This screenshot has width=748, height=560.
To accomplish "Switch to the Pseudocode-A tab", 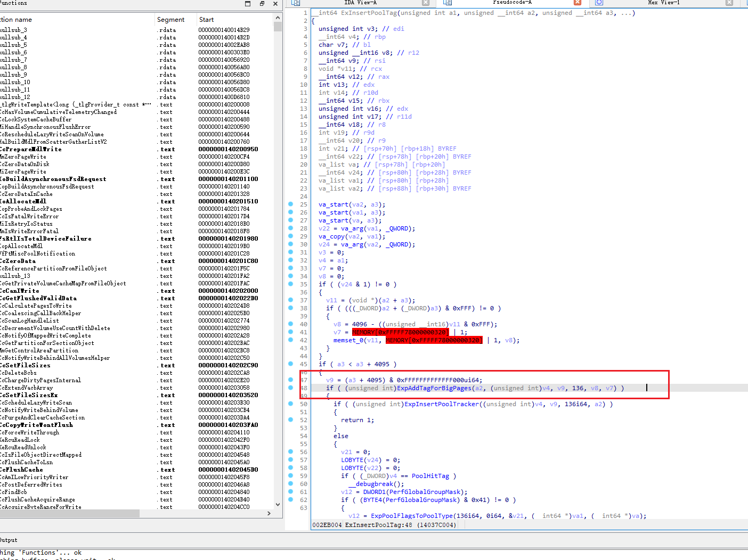I will pos(513,3).
